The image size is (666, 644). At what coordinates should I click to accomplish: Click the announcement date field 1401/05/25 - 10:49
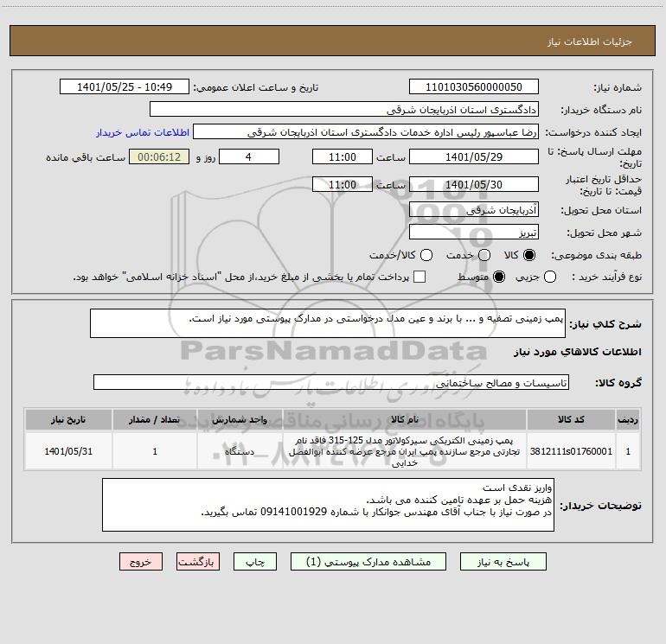tap(125, 87)
